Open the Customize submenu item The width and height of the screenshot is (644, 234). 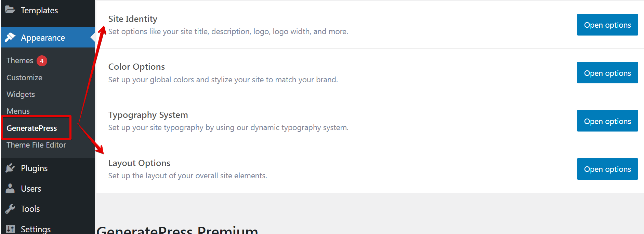pyautogui.click(x=24, y=78)
